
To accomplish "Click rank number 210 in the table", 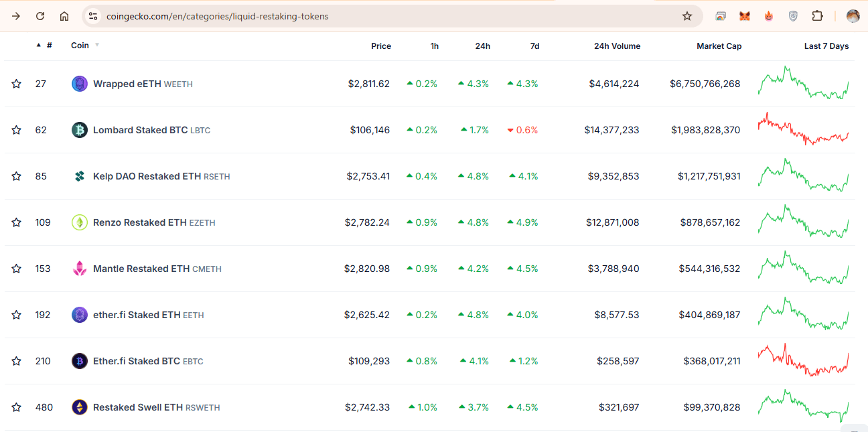I will 43,361.
